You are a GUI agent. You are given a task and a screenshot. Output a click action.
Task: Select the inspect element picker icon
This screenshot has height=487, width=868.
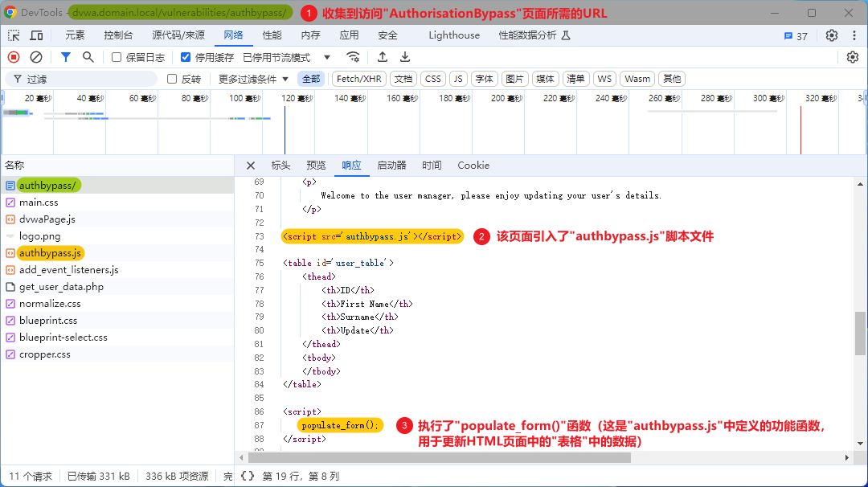pos(14,35)
